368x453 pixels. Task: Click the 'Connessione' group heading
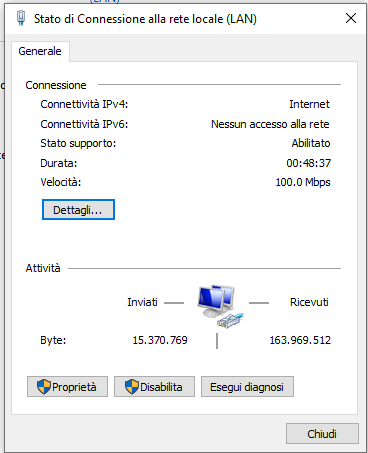(x=56, y=85)
